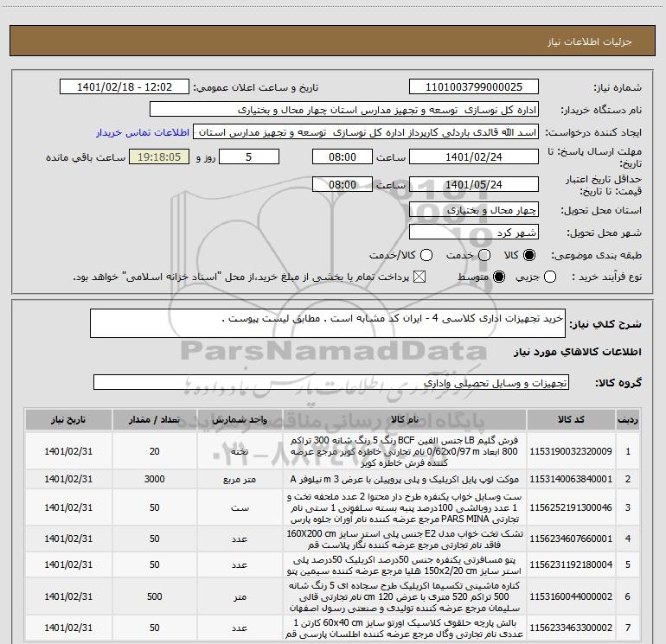Click the متر unit cell in row 6
This screenshot has width=666, height=644.
coord(240,596)
